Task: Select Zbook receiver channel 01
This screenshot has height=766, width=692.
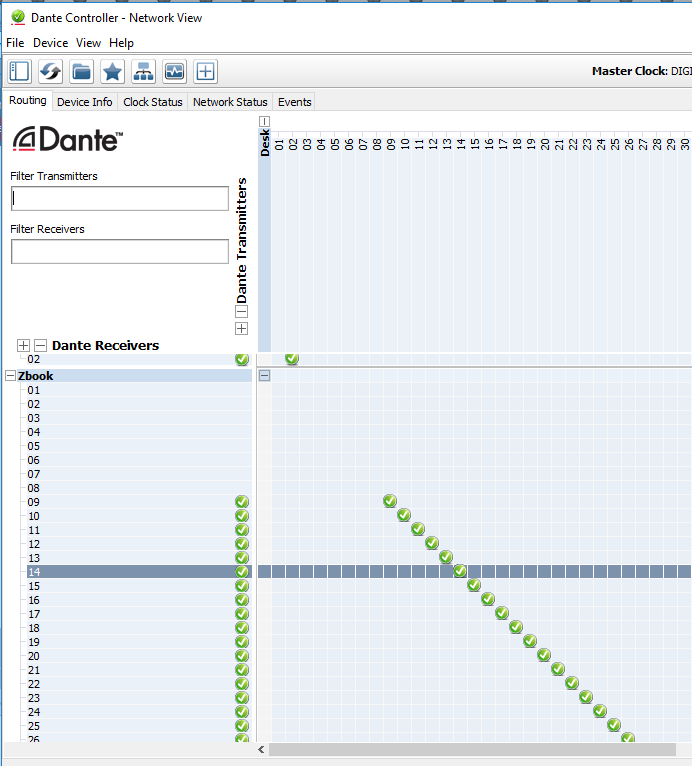Action: tap(33, 390)
